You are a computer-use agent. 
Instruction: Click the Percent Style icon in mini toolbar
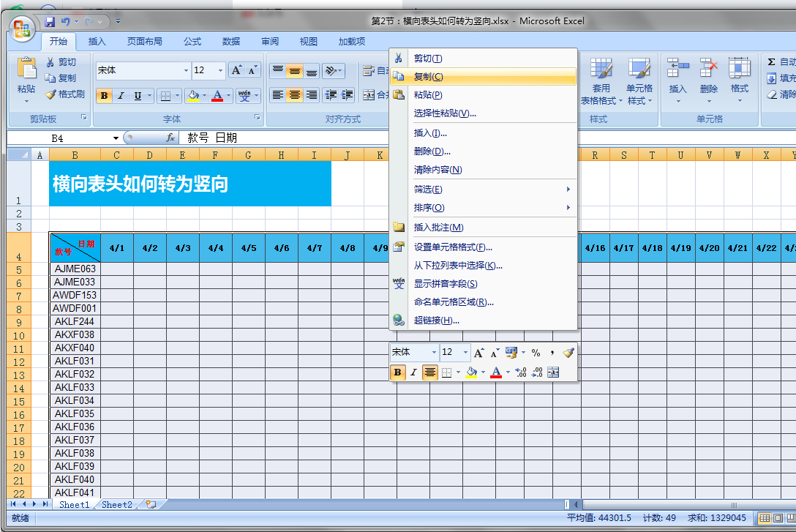pyautogui.click(x=536, y=353)
